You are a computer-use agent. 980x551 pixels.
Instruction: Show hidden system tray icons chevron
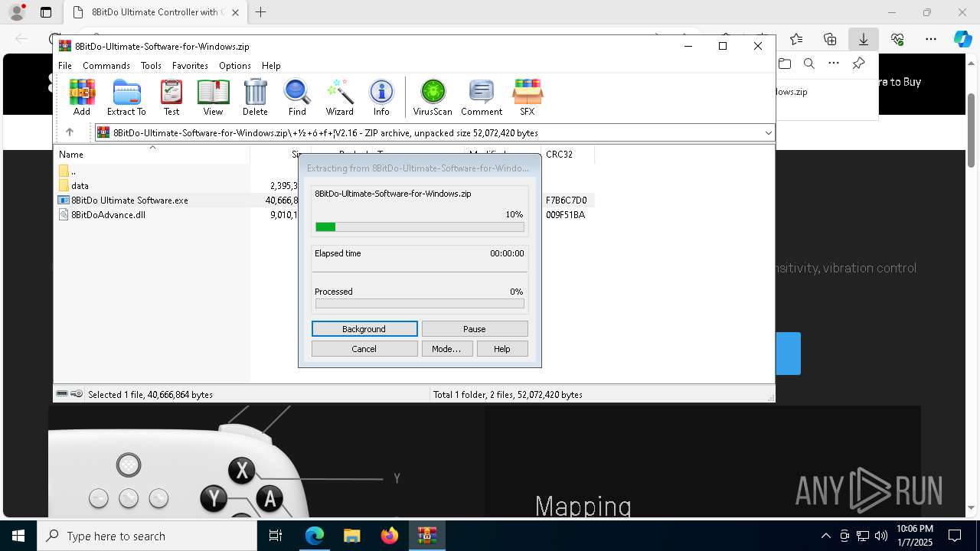tap(825, 536)
